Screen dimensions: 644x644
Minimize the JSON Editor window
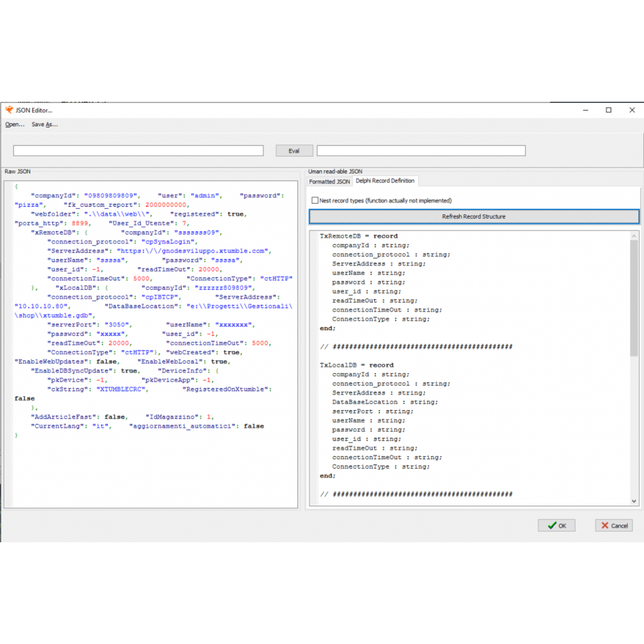(x=585, y=110)
